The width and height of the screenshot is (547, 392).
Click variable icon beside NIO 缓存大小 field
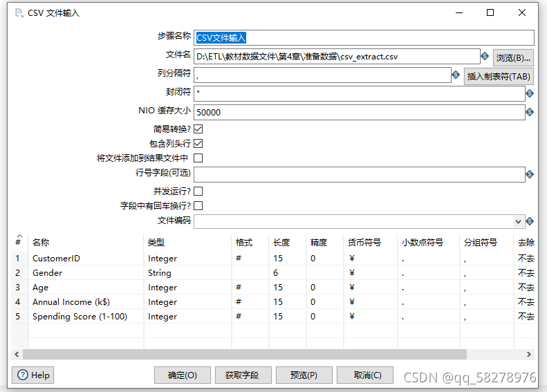point(530,112)
